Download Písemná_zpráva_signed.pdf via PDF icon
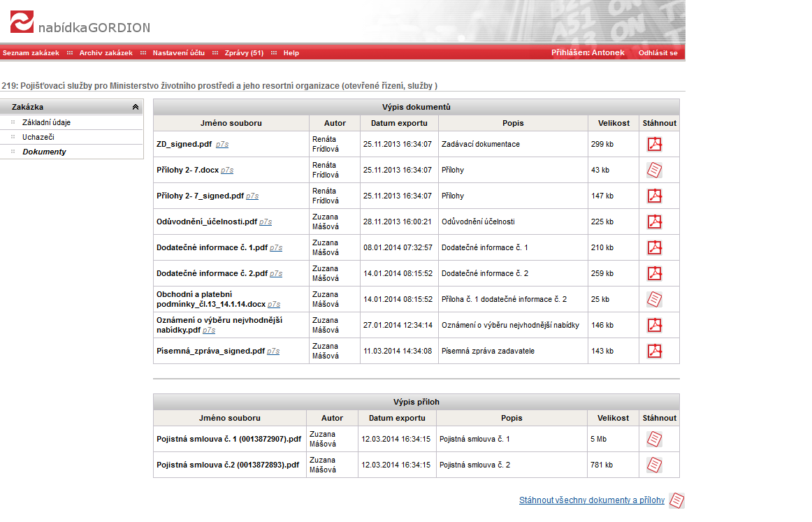Screen dimensions: 812x522 point(654,351)
